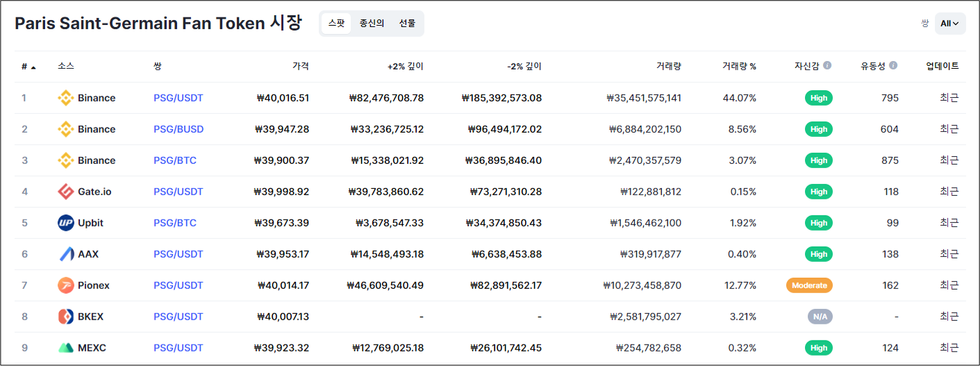Switch to the 종신의 tab
This screenshot has height=366, width=980.
372,24
